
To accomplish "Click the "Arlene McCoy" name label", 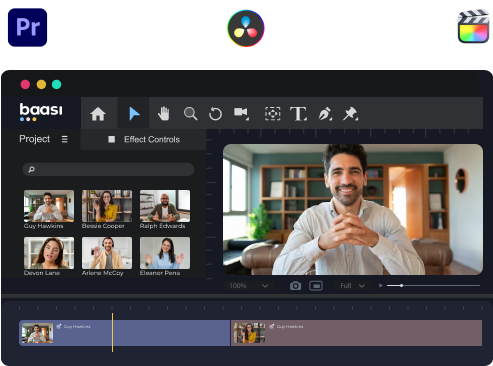I will 103,273.
